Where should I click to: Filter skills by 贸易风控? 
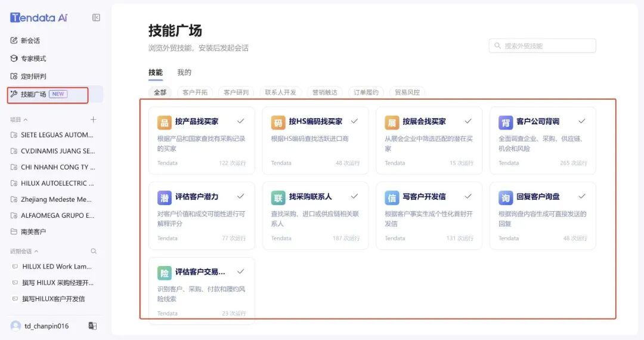coord(407,92)
